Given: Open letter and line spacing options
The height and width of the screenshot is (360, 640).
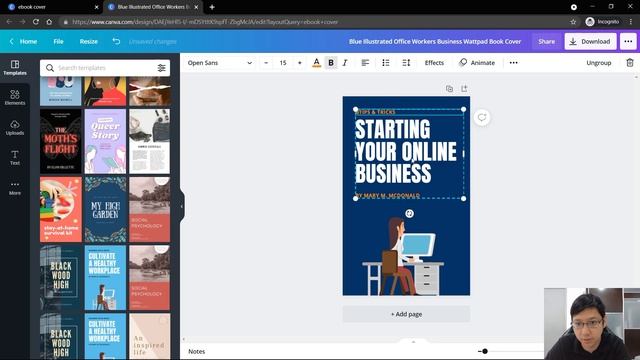Looking at the screenshot, I should (x=406, y=63).
